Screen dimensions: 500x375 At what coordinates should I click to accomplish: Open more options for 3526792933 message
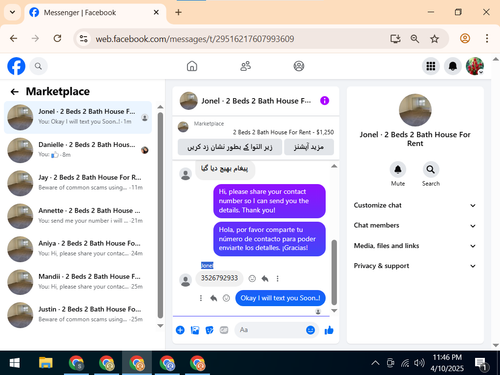coord(277,279)
